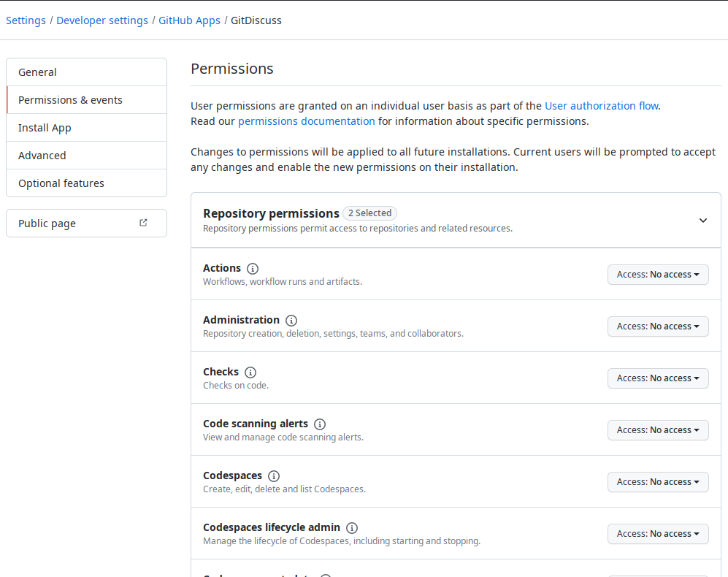Image resolution: width=728 pixels, height=577 pixels.
Task: Click the info icon next to Actions
Action: [x=253, y=269]
